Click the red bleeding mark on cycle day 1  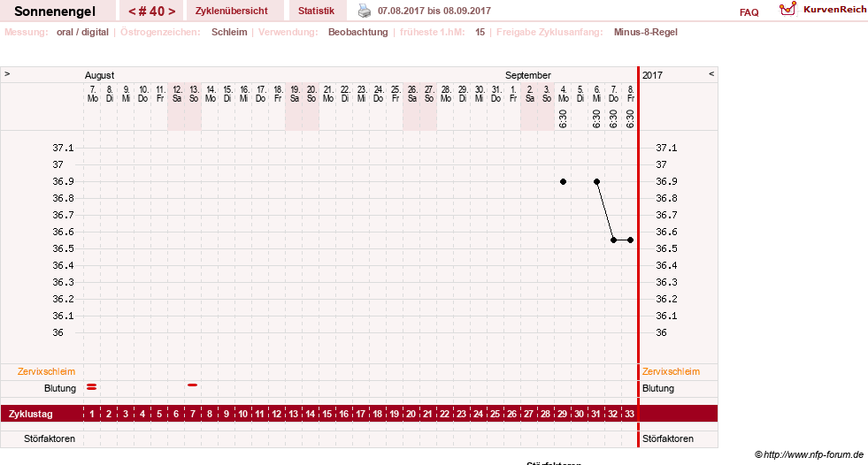(92, 387)
